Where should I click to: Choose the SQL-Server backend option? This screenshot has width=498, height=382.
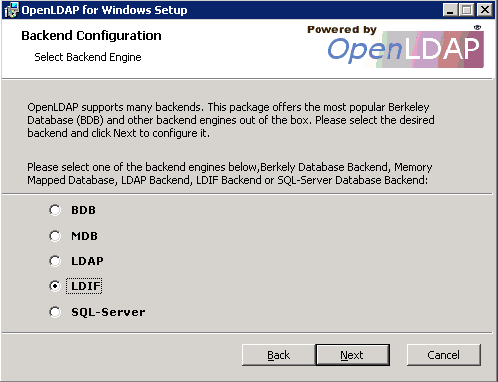(55, 312)
